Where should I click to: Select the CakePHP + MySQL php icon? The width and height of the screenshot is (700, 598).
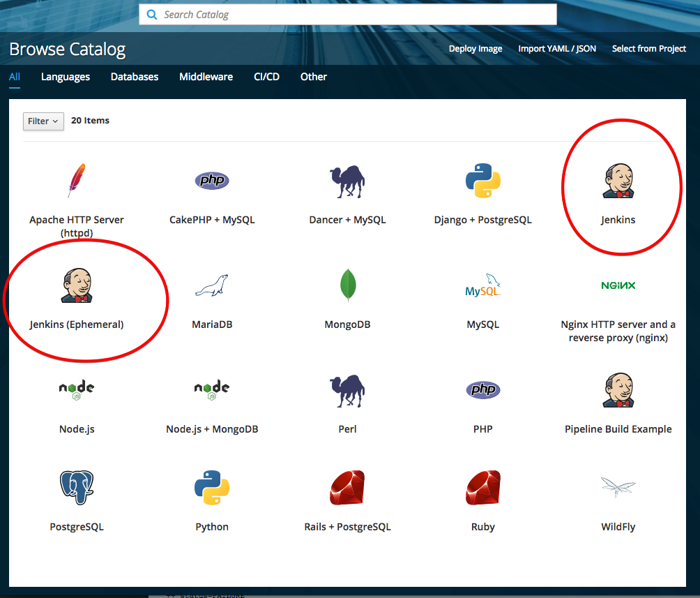212,181
